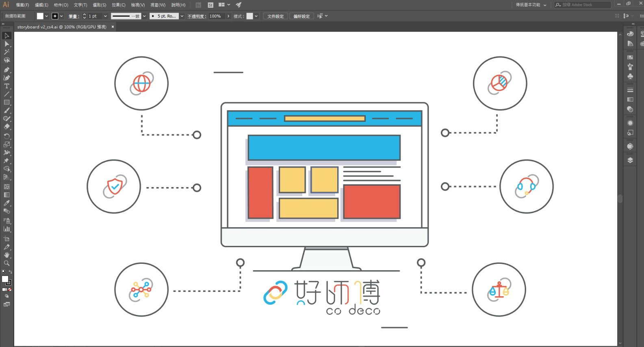Screen dimensions: 644x347
Task: Select the Type tool
Action: click(7, 86)
